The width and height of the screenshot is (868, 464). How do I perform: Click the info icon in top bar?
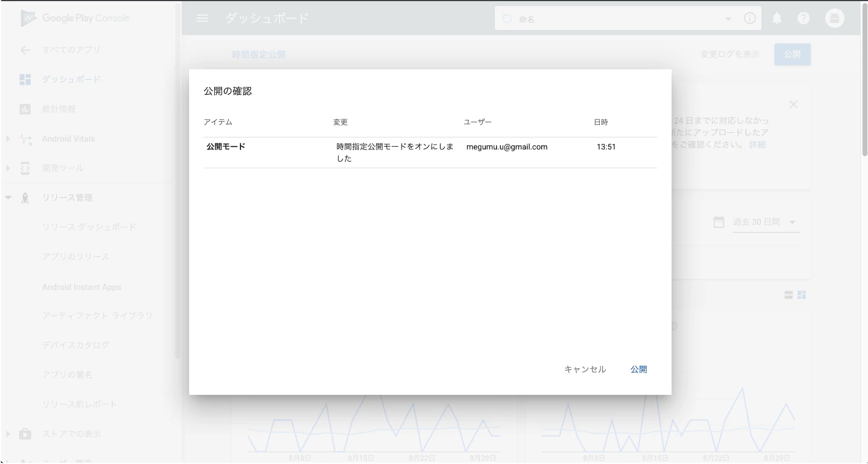tap(750, 18)
